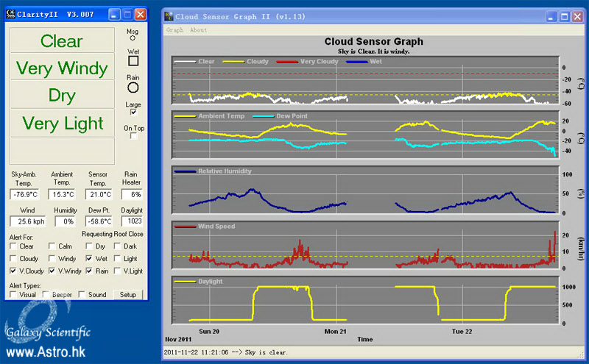Check the Beeper alert type
This screenshot has width=589, height=364.
(x=46, y=294)
